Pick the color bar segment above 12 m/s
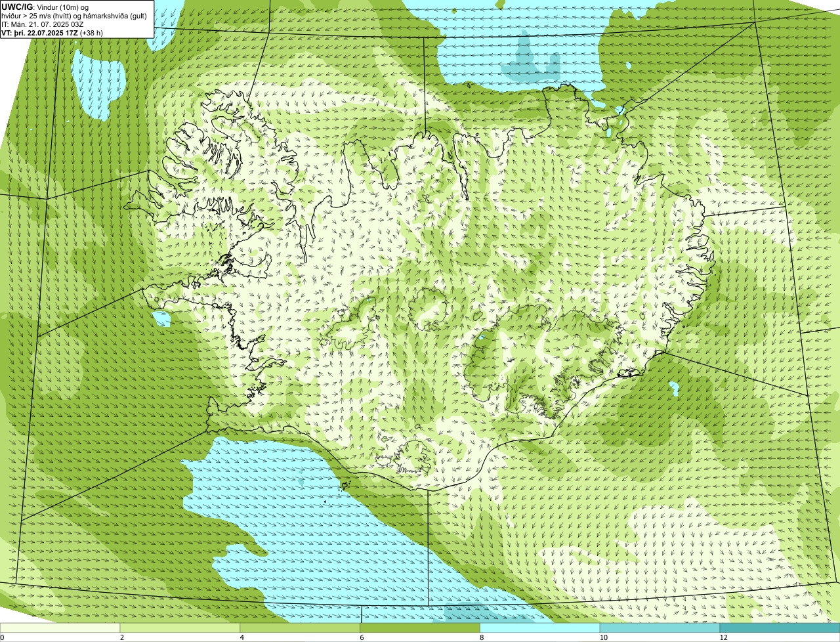This screenshot has height=642, width=840. pyautogui.click(x=780, y=628)
